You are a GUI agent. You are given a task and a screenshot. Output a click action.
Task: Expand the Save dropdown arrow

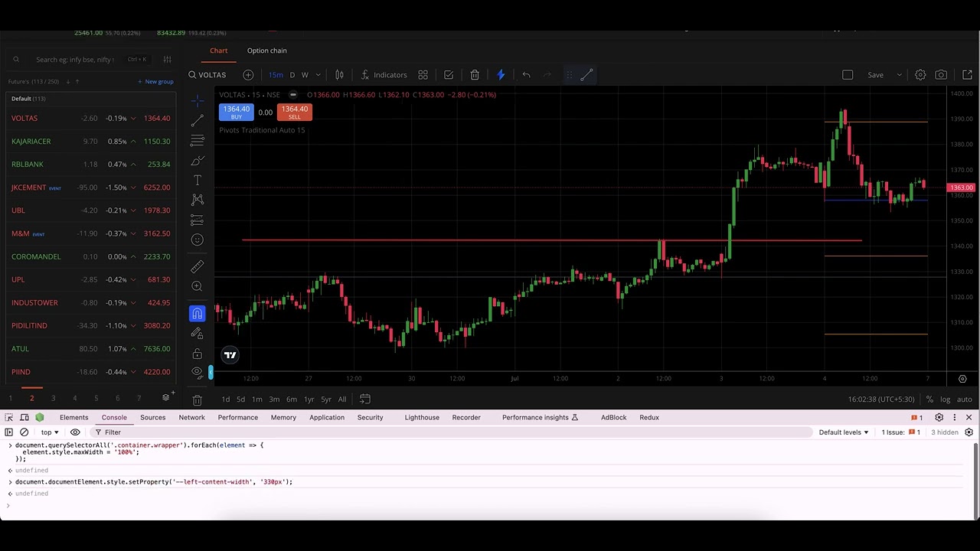click(x=899, y=75)
